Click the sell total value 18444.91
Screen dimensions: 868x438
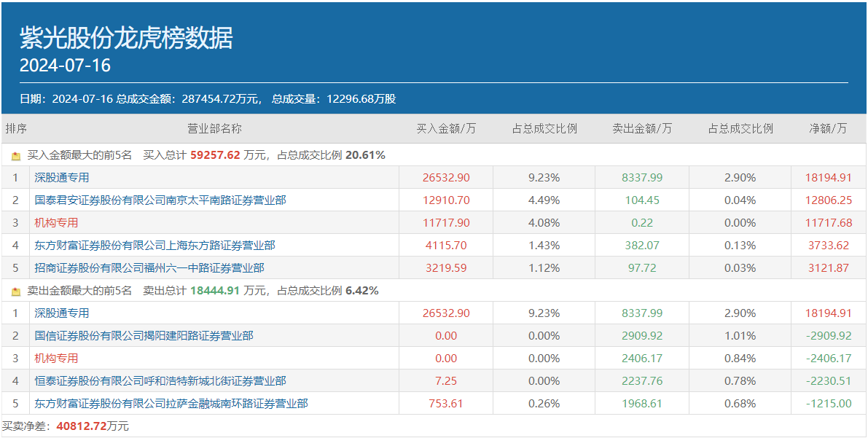(215, 291)
